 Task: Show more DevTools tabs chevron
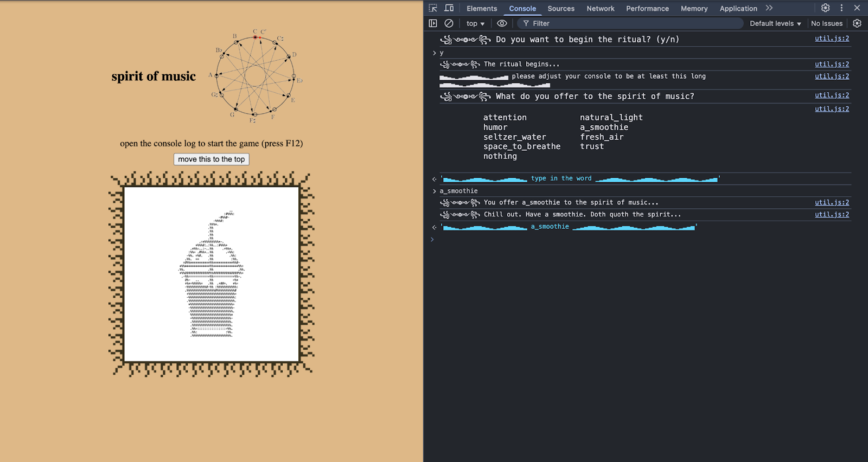coord(769,8)
